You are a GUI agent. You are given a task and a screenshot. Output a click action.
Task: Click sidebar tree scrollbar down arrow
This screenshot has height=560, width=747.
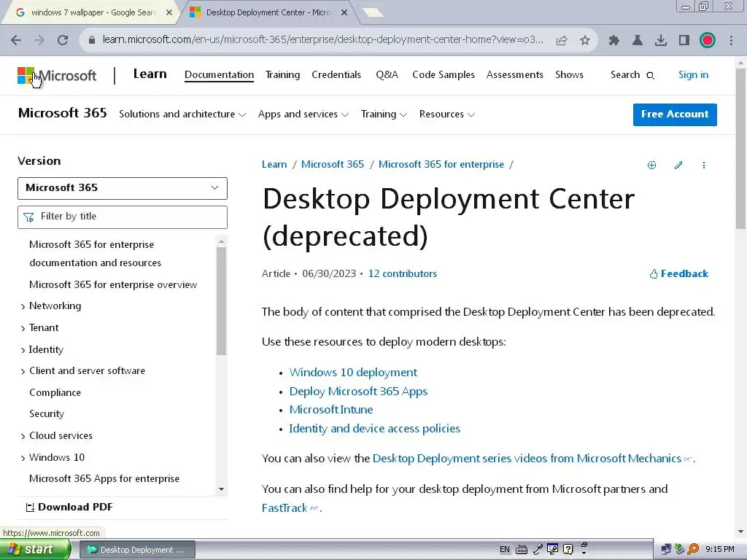[221, 489]
